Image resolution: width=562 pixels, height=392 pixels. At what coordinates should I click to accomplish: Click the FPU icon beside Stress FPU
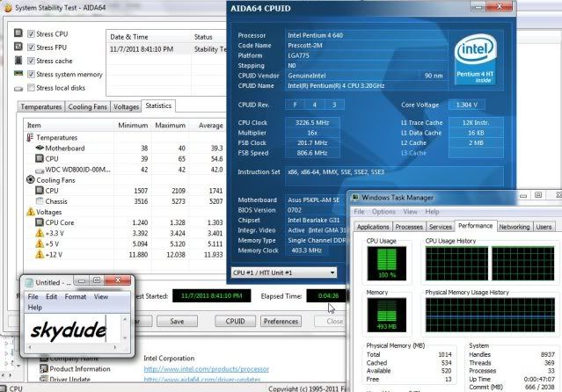[18, 47]
